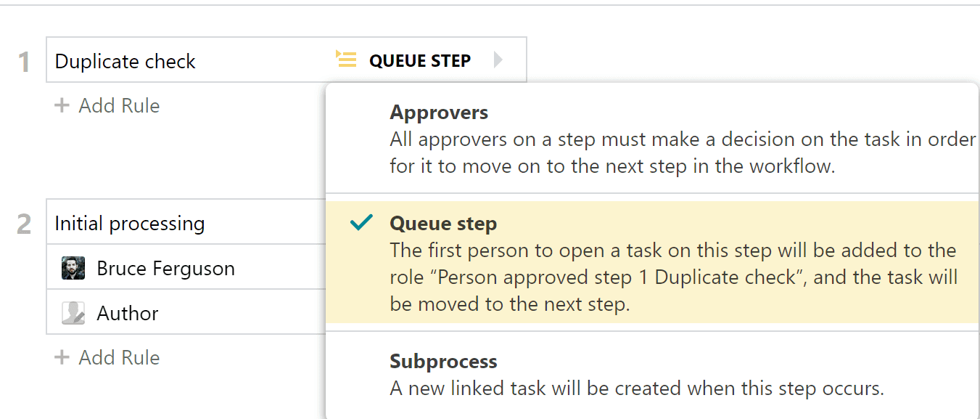Select the Bruce Ferguson approver row
Image resolution: width=980 pixels, height=419 pixels.
pos(165,267)
